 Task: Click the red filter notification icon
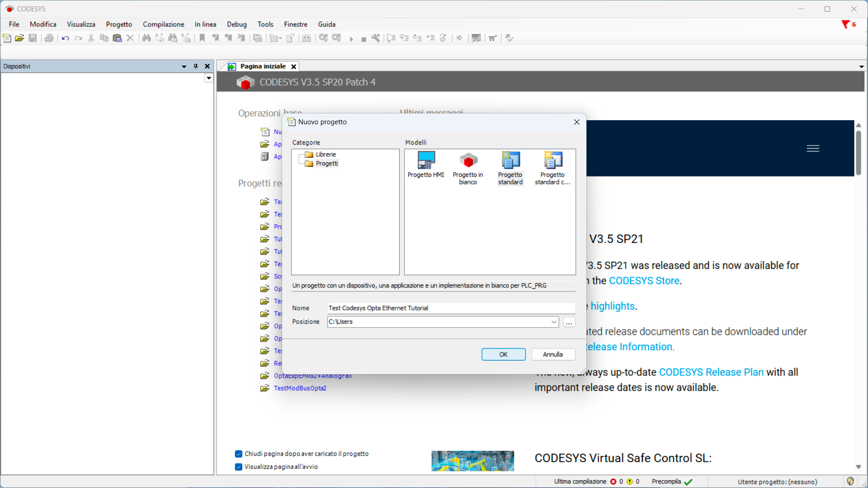[845, 24]
